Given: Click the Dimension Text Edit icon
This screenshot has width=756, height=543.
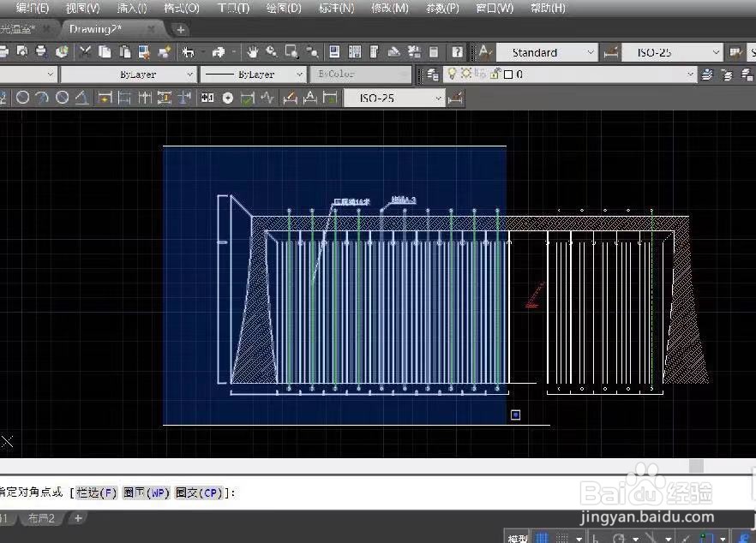Looking at the screenshot, I should (x=310, y=98).
